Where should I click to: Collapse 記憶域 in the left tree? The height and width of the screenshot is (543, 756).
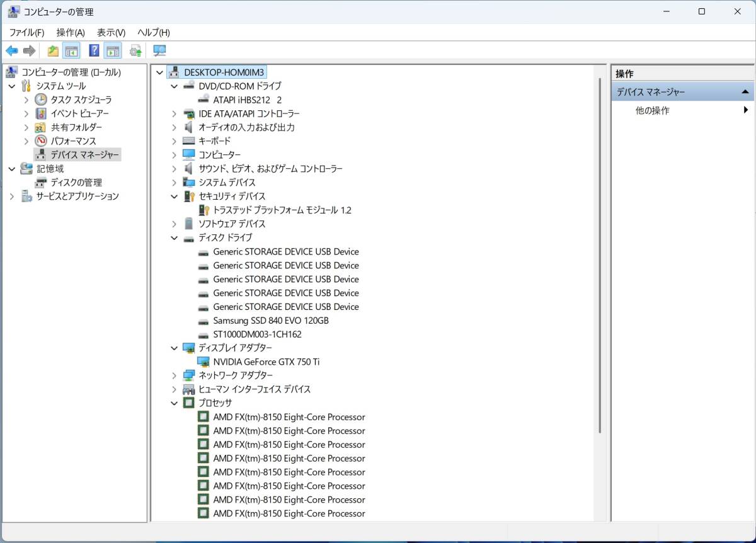click(x=12, y=169)
